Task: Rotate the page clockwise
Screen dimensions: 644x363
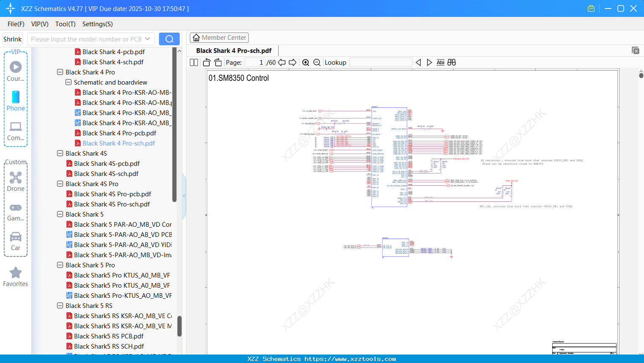Action: pyautogui.click(x=218, y=63)
